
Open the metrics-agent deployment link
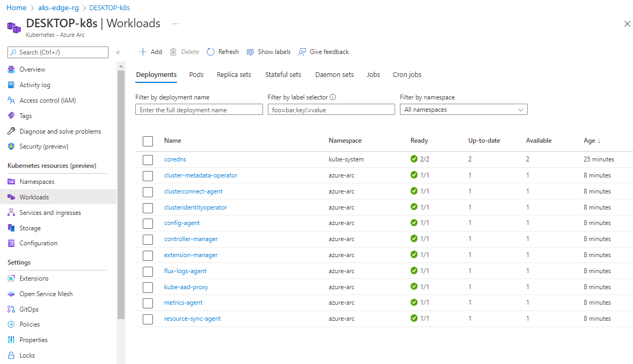point(183,303)
